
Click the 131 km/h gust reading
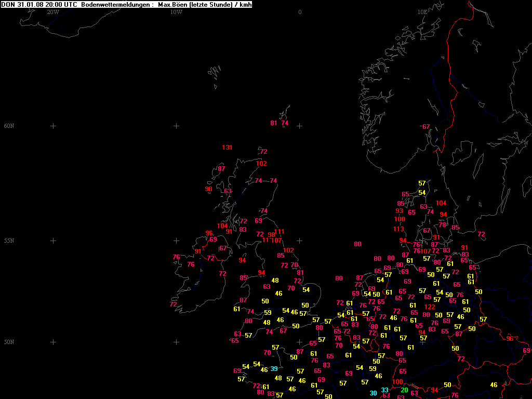click(x=227, y=148)
